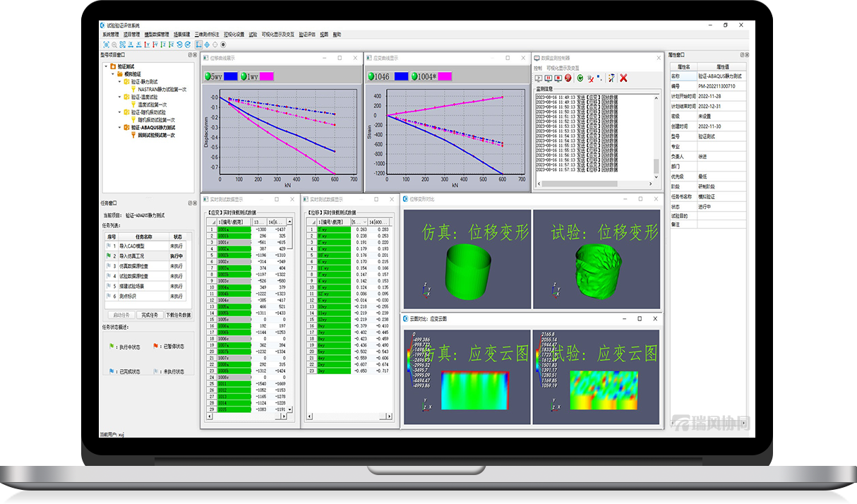Click the stop monitoring screen icon
The image size is (857, 504).
[558, 78]
